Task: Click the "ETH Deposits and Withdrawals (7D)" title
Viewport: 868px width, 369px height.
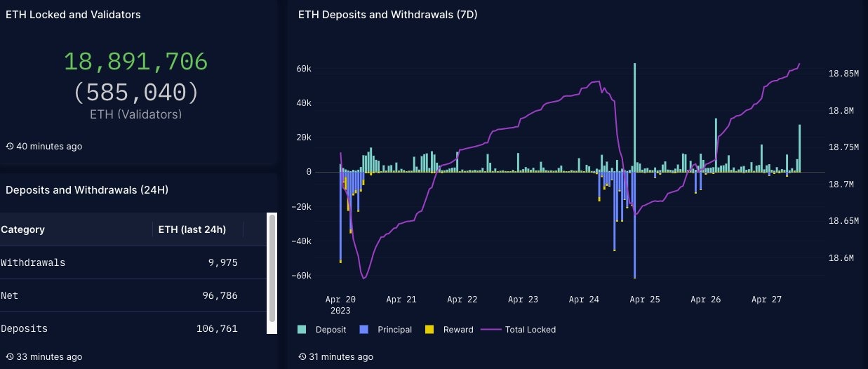Action: click(387, 15)
